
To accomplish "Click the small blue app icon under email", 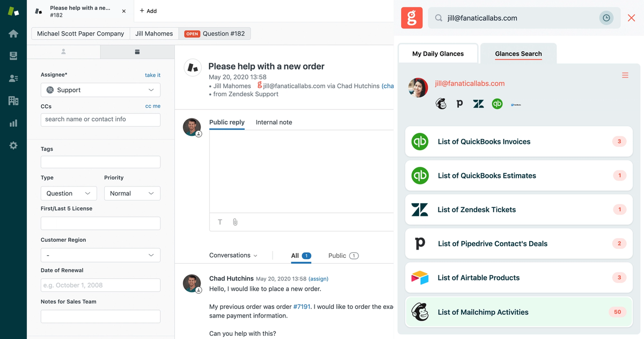I will coord(516,104).
